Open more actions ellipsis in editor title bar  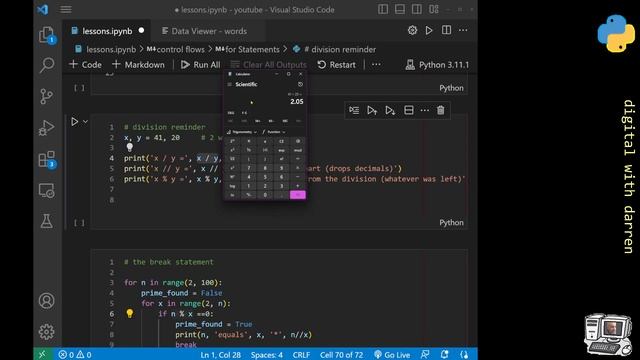click(463, 30)
